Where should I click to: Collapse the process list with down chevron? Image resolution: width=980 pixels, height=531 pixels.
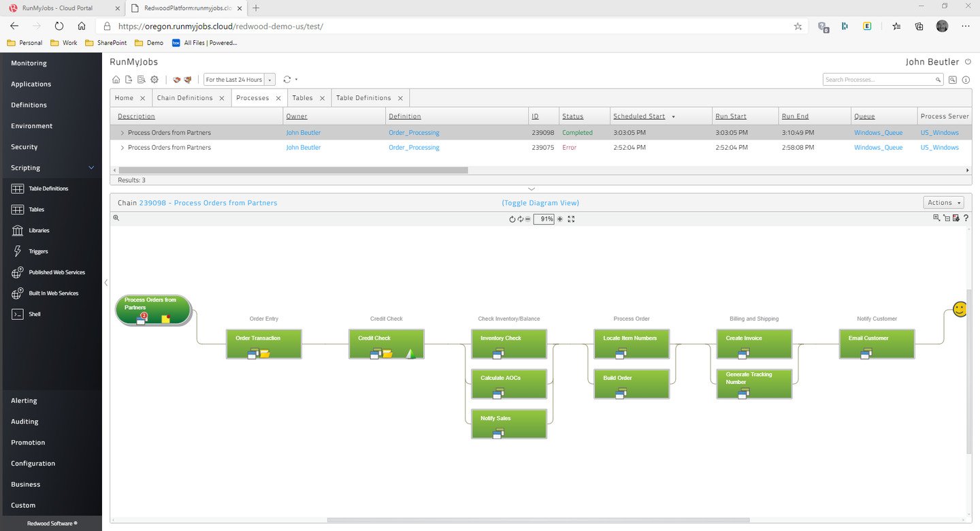coord(532,189)
